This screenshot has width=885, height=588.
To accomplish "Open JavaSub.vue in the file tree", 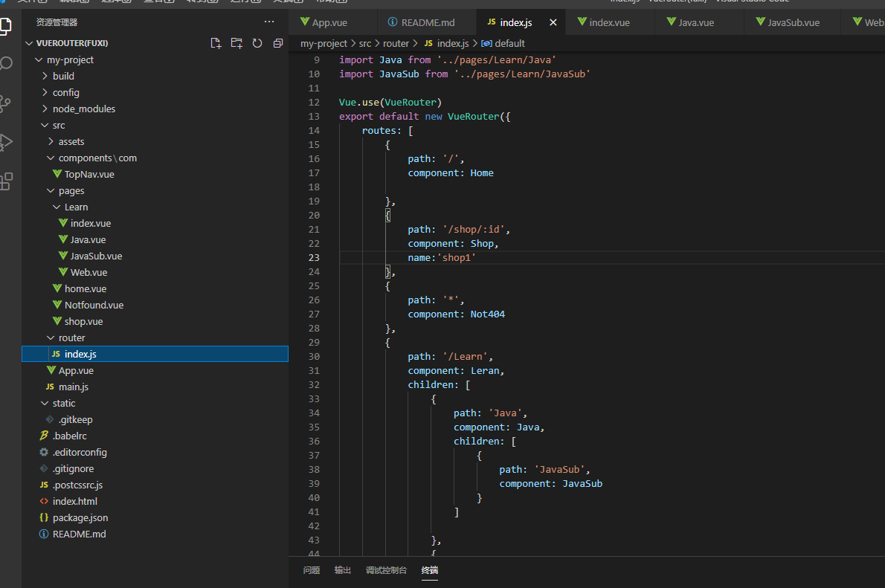I will pos(96,256).
